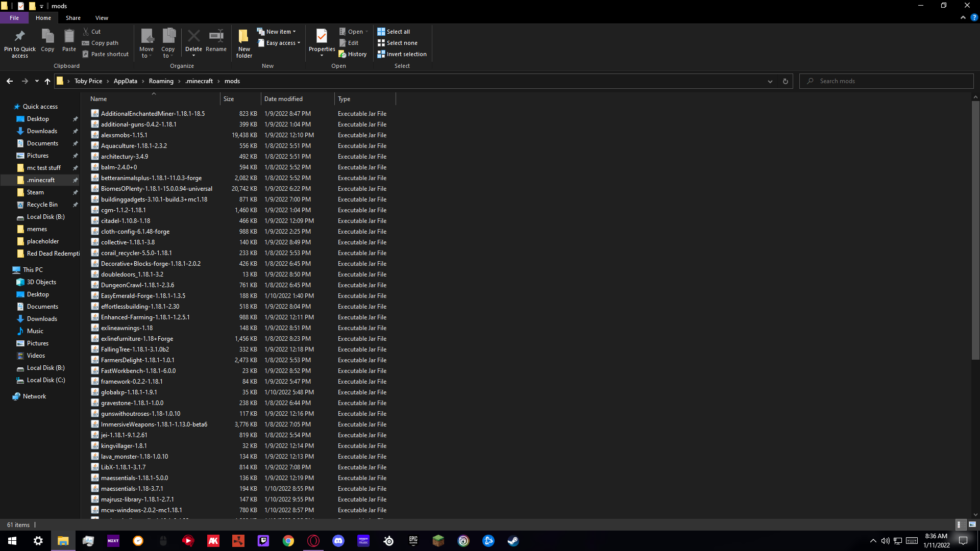Viewport: 980px width, 551px height.
Task: Refresh the mods folder view
Action: pyautogui.click(x=786, y=81)
